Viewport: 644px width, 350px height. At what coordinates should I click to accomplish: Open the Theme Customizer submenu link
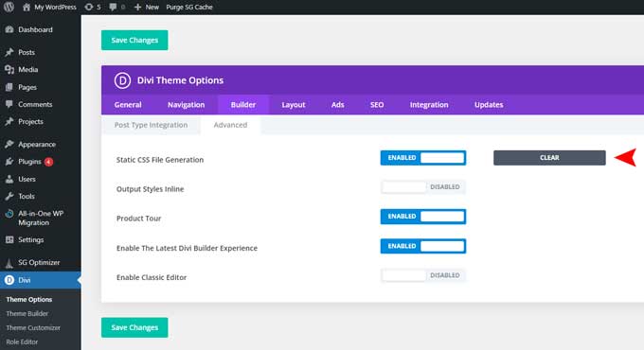point(33,328)
